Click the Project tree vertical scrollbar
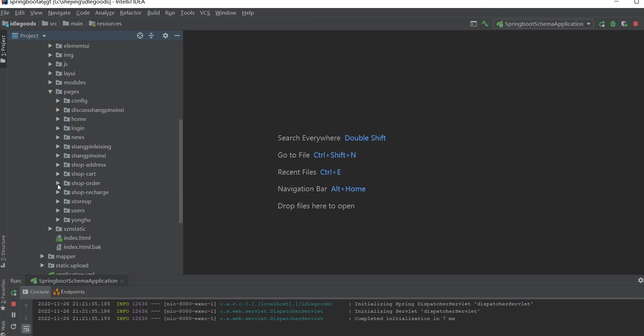The height and width of the screenshot is (336, 644). click(x=181, y=171)
